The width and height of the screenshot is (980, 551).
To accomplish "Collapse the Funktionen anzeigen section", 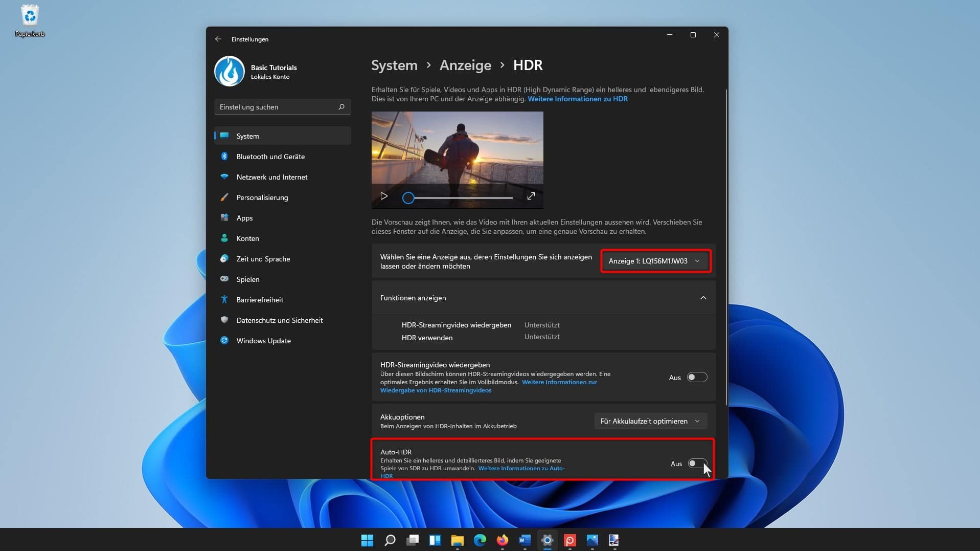I will tap(704, 298).
